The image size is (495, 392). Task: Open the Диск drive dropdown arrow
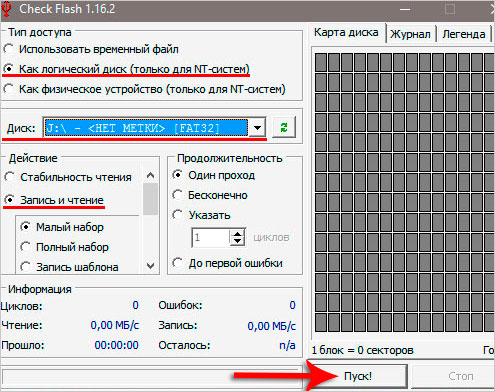(257, 127)
